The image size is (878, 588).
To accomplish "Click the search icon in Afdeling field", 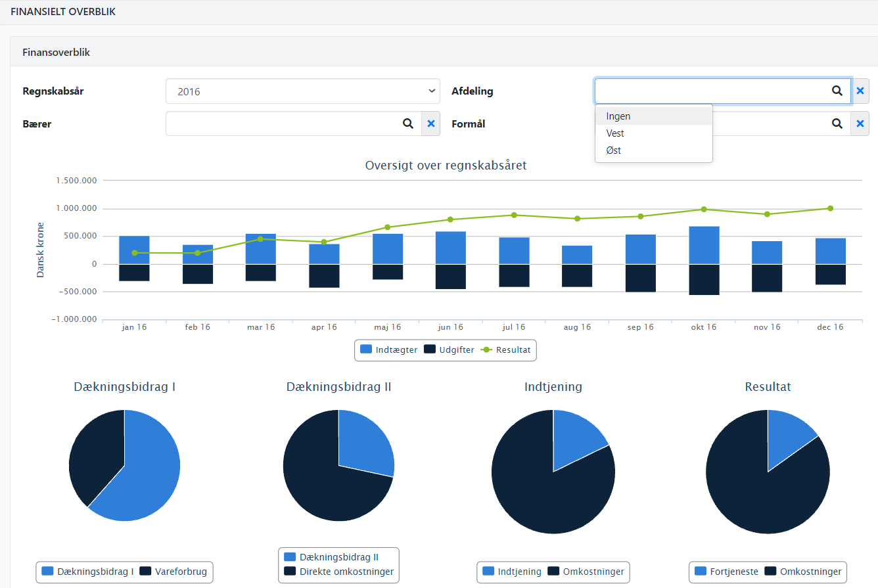I will coord(837,91).
